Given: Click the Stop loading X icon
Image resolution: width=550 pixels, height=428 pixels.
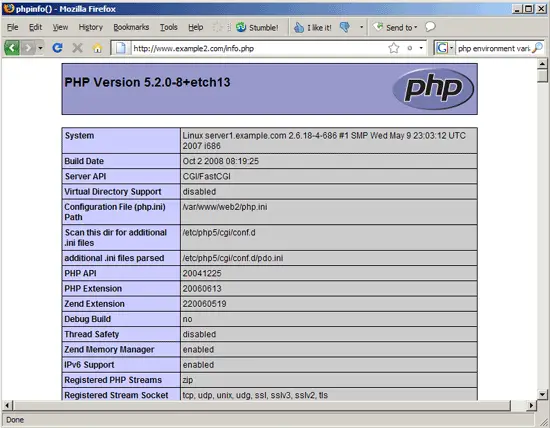Looking at the screenshot, I should click(x=78, y=48).
